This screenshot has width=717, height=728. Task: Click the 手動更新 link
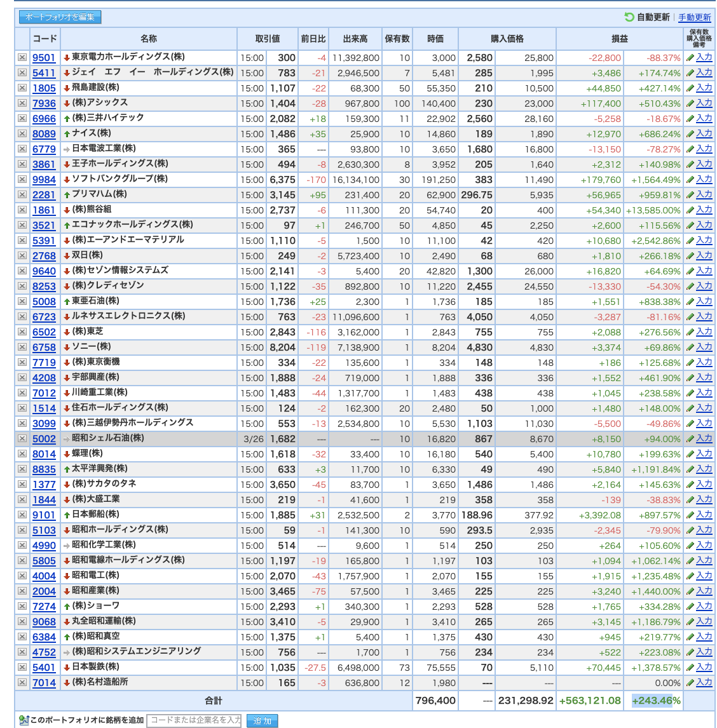tap(695, 17)
